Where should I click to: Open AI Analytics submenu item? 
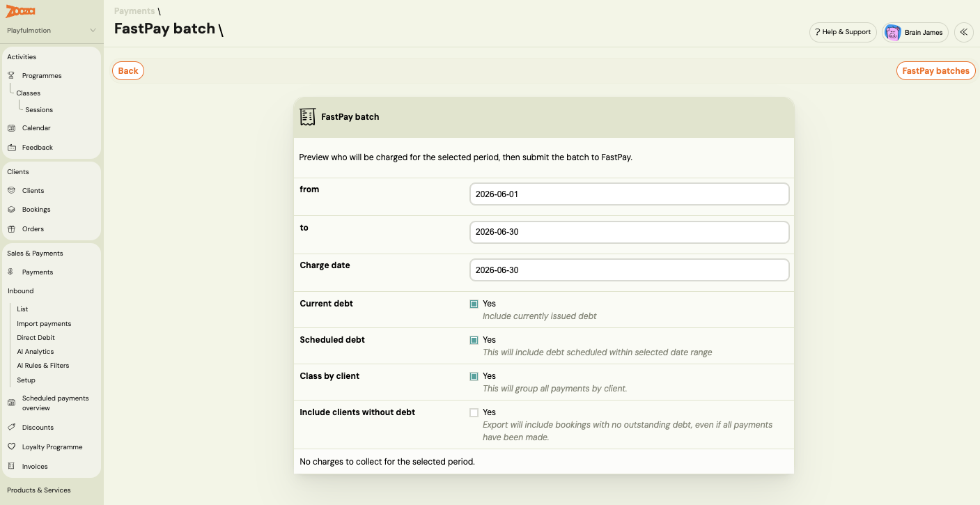point(35,352)
